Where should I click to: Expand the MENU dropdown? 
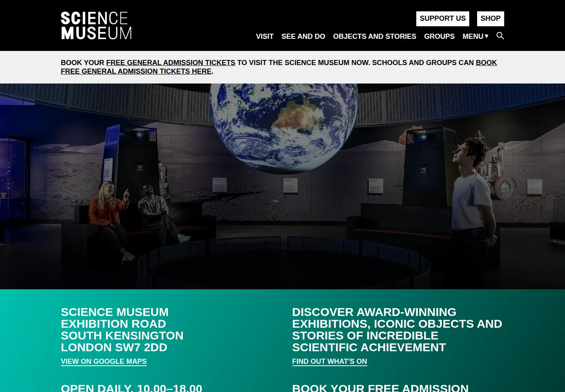click(475, 36)
